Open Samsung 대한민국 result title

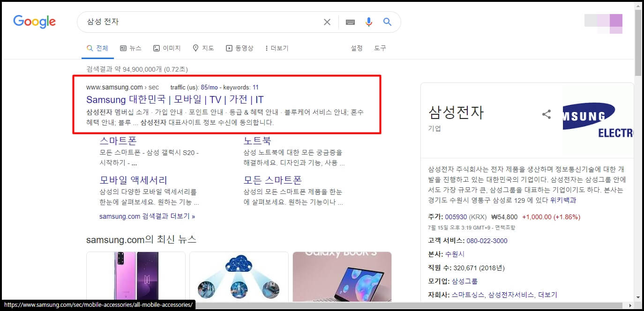pos(175,99)
